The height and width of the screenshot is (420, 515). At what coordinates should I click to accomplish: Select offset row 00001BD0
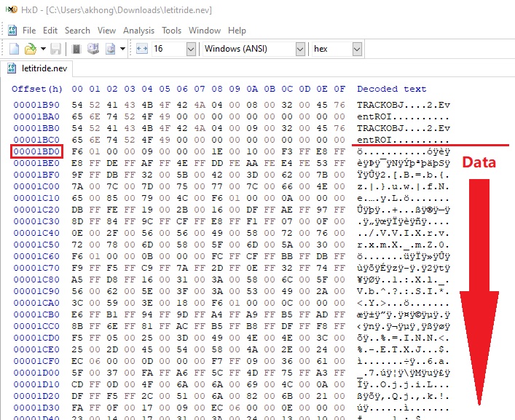pos(37,151)
